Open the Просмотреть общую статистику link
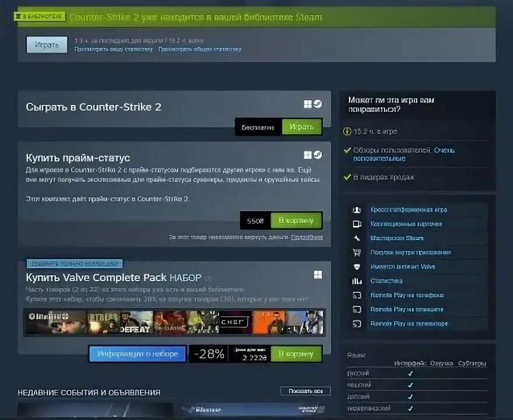This screenshot has width=513, height=420. pyautogui.click(x=200, y=50)
